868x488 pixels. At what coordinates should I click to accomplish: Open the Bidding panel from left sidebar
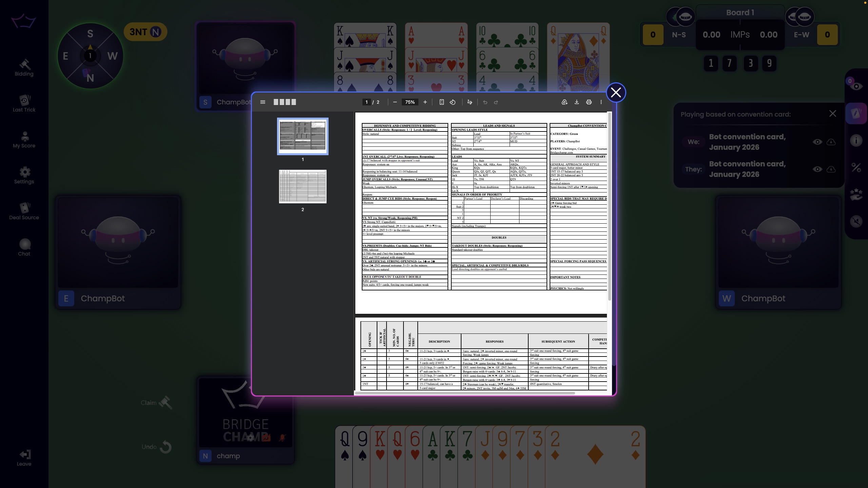(x=24, y=68)
